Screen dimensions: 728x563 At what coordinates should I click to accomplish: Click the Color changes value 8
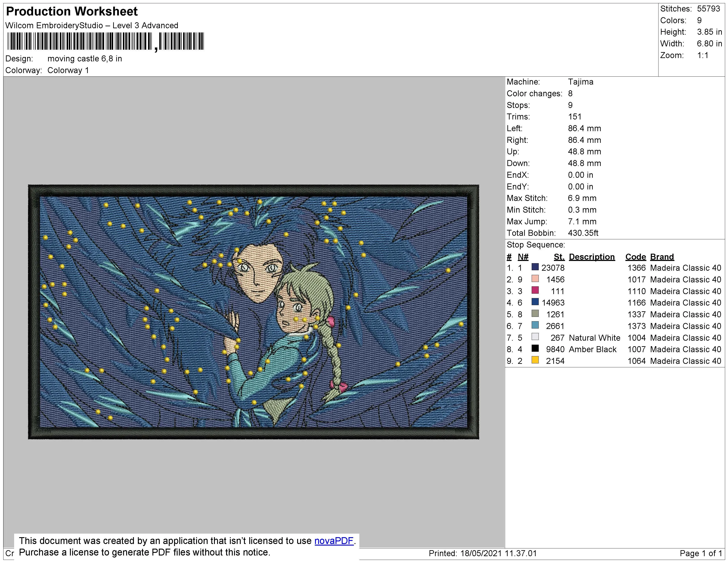tap(570, 93)
